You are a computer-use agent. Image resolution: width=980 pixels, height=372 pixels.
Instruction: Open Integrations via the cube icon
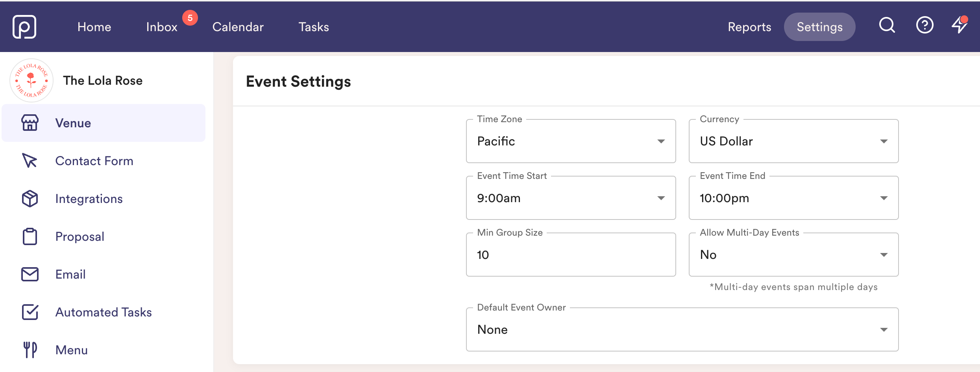pyautogui.click(x=30, y=199)
